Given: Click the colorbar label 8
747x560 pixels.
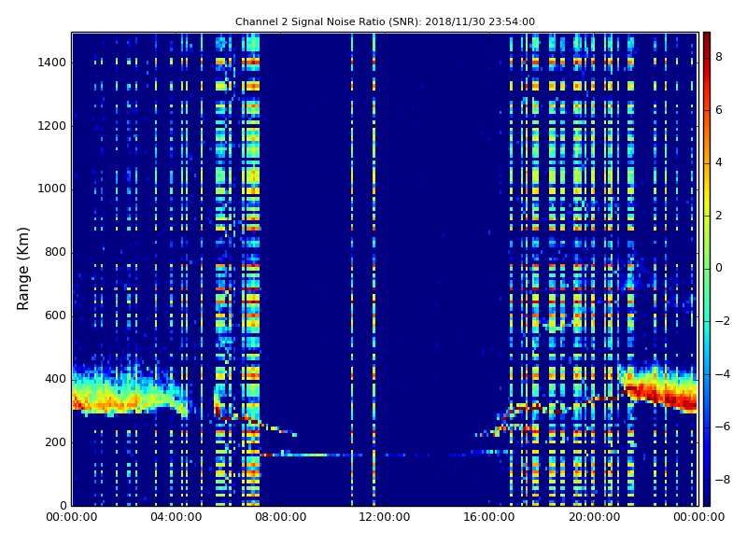Looking at the screenshot, I should point(719,57).
